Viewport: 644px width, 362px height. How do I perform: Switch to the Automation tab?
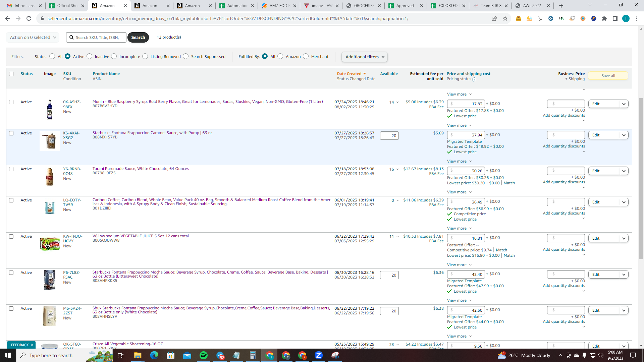pos(237,6)
